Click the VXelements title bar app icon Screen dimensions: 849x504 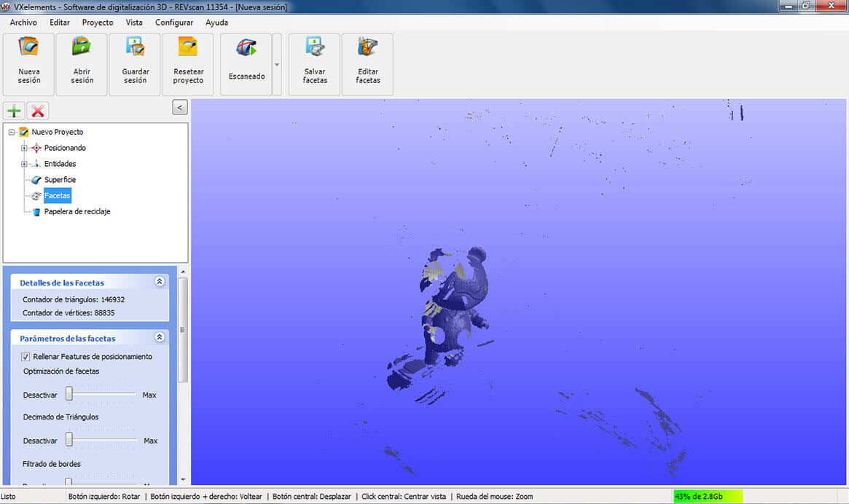[6, 7]
